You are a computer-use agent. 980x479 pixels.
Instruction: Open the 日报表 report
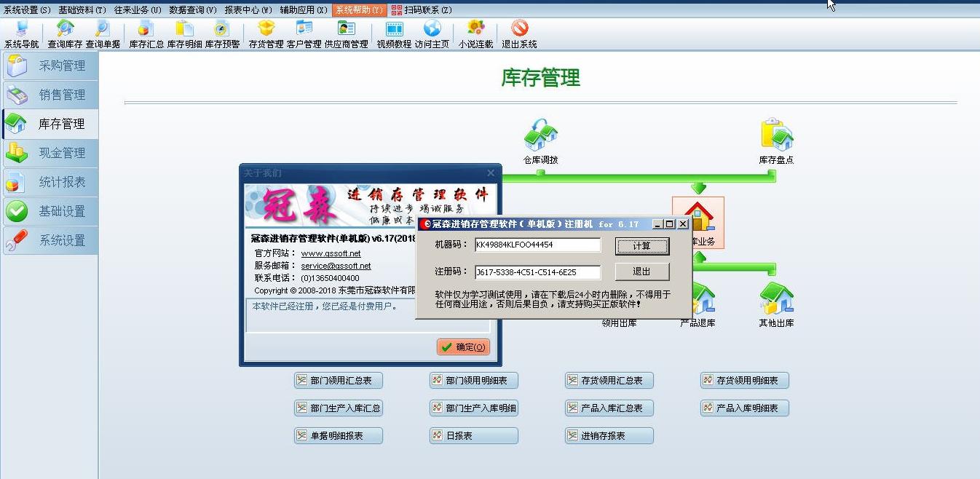click(x=474, y=435)
